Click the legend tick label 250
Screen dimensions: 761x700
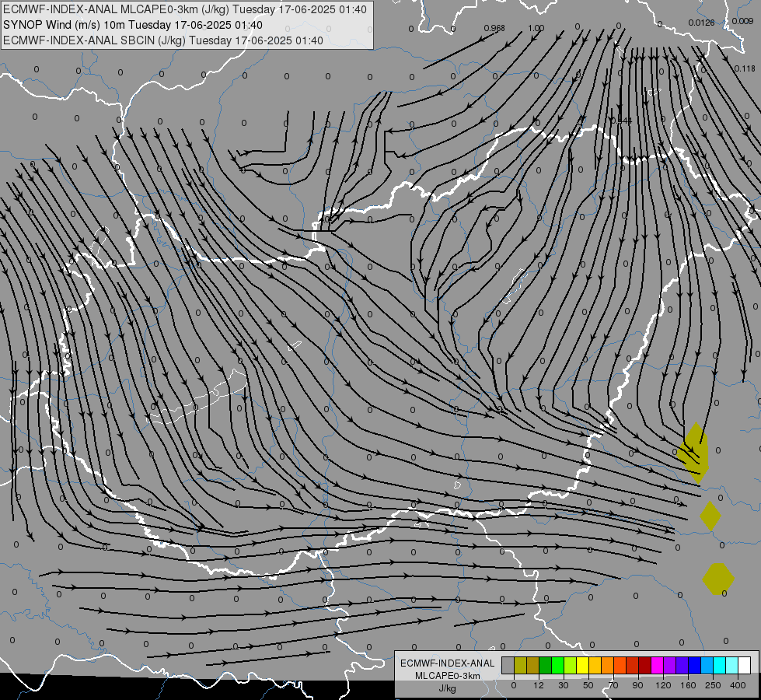coord(713,685)
